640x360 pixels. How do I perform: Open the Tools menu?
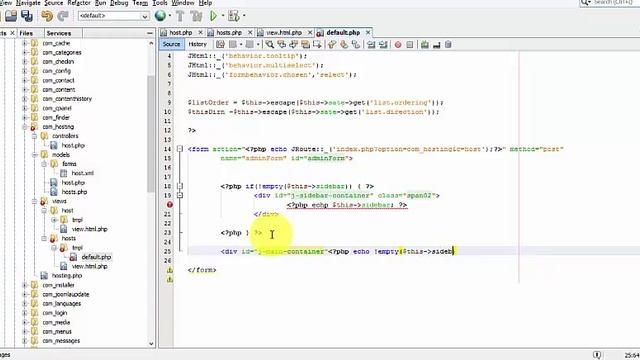[x=160, y=3]
